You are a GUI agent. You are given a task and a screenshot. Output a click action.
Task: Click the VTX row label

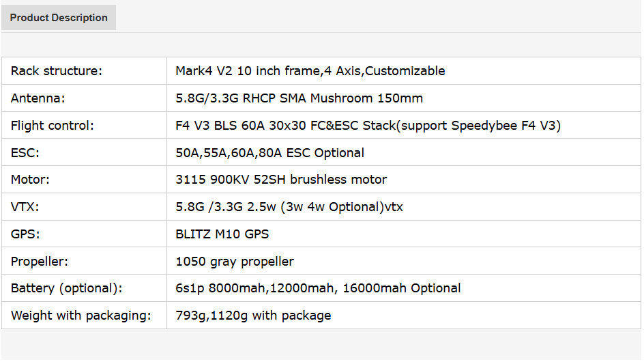25,207
